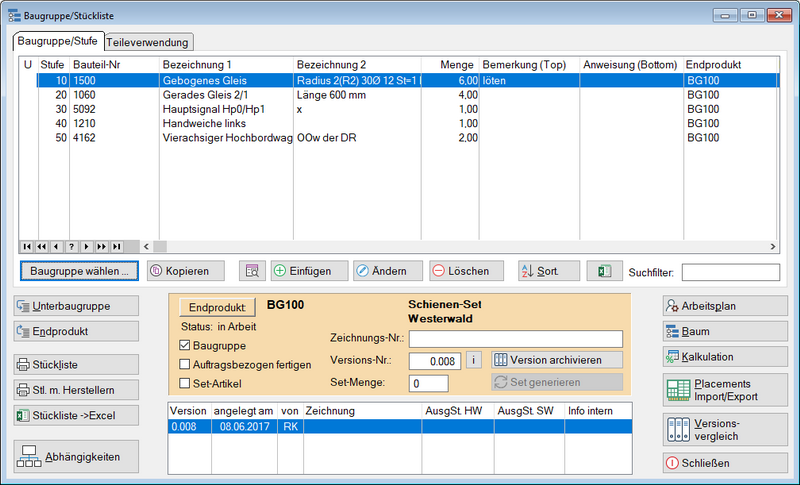The width and height of the screenshot is (800, 485).
Task: Click the search preview icon button beside Kopieren
Action: coord(252,271)
